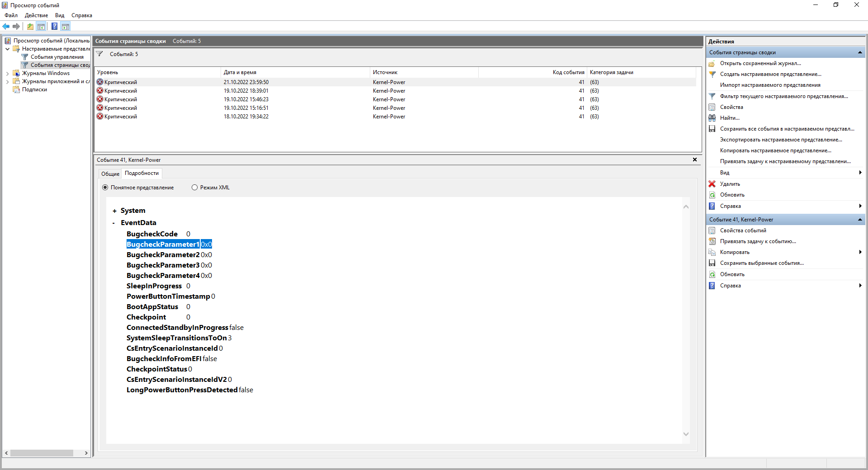
Task: Click the details view scroll down arrow
Action: [x=686, y=434]
